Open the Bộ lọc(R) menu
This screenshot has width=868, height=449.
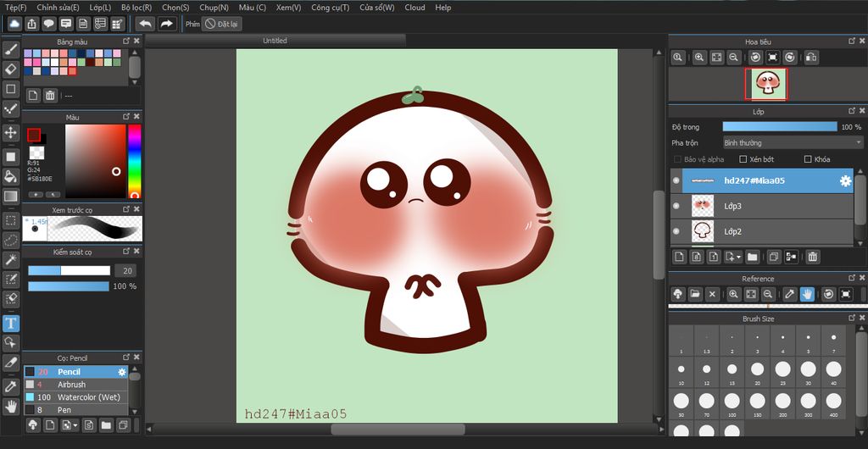click(136, 7)
